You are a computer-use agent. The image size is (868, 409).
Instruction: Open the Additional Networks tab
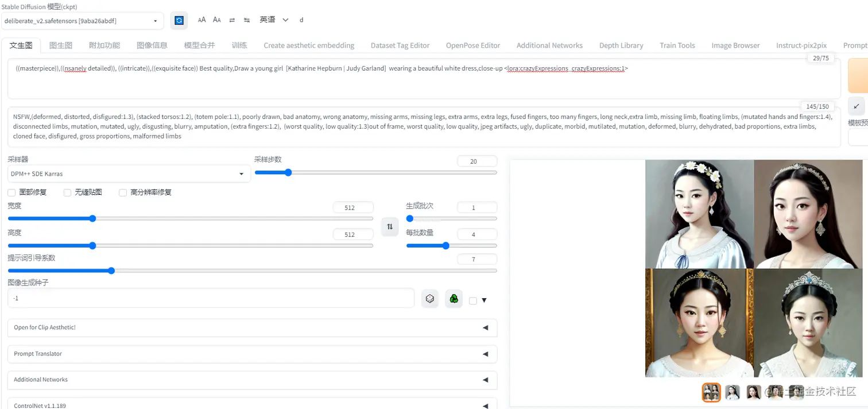549,45
